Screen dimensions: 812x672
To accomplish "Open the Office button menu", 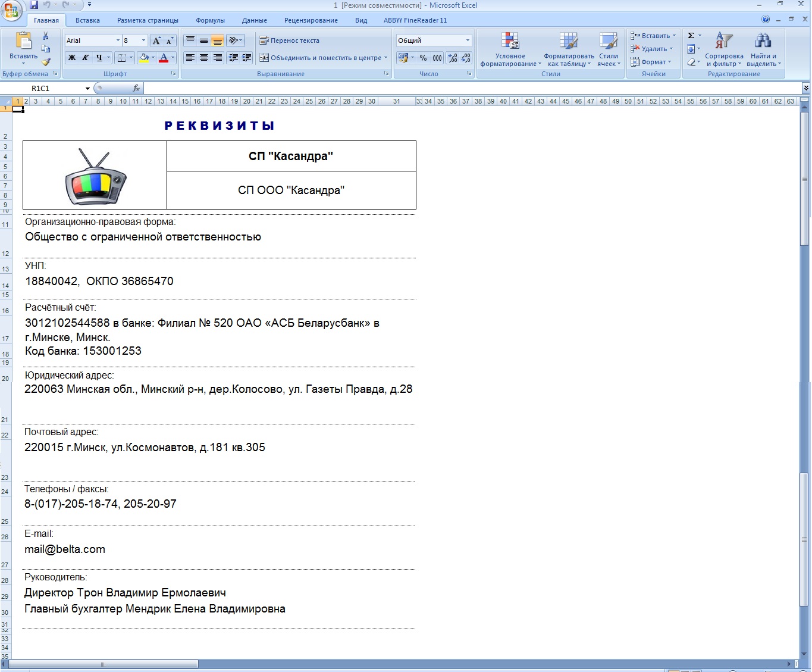I will [11, 10].
